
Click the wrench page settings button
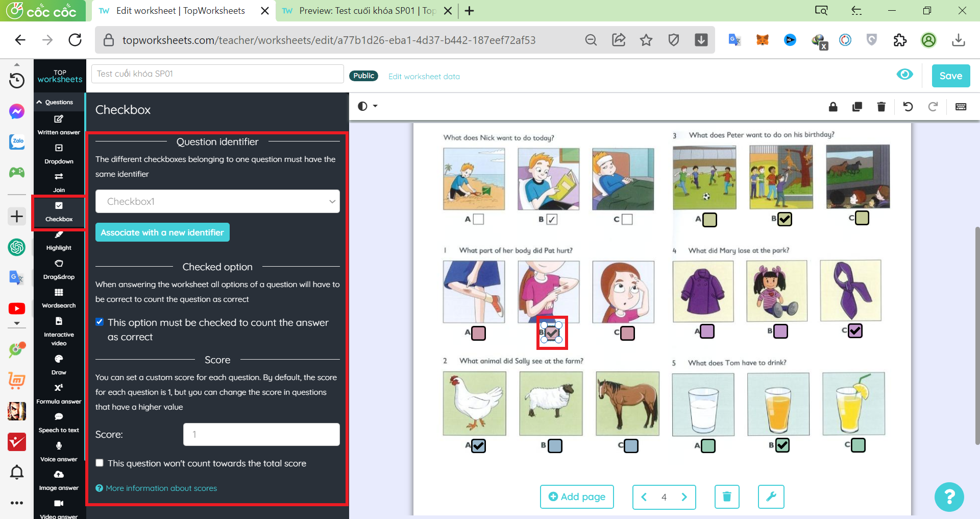tap(771, 497)
